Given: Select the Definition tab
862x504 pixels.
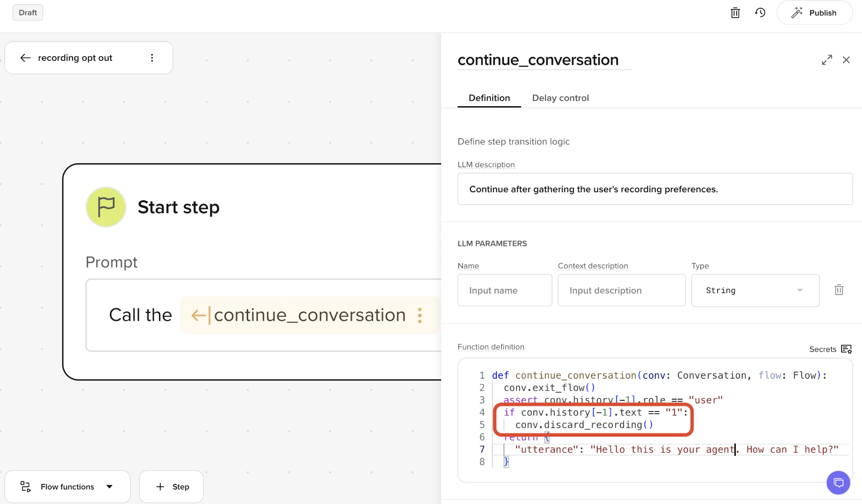Looking at the screenshot, I should pyautogui.click(x=489, y=98).
